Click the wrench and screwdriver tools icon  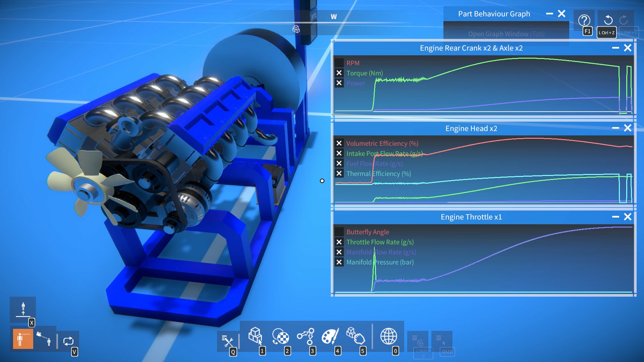(227, 341)
